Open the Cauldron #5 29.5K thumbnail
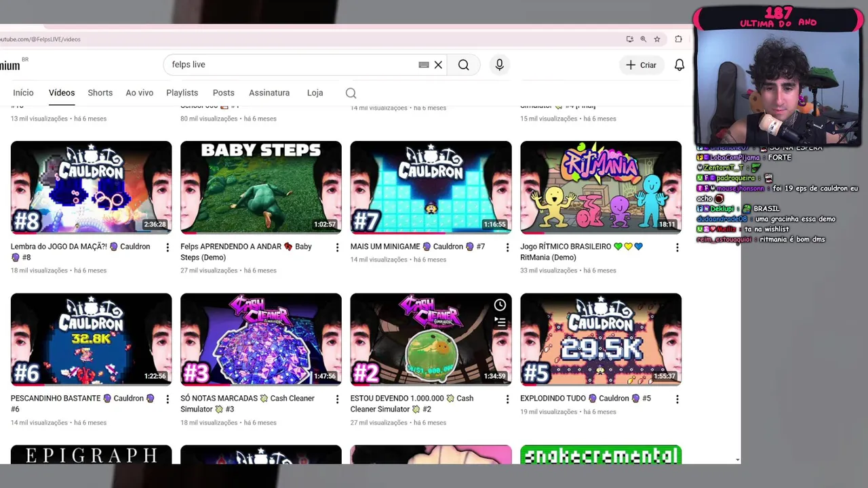Image resolution: width=868 pixels, height=488 pixels. click(601, 339)
